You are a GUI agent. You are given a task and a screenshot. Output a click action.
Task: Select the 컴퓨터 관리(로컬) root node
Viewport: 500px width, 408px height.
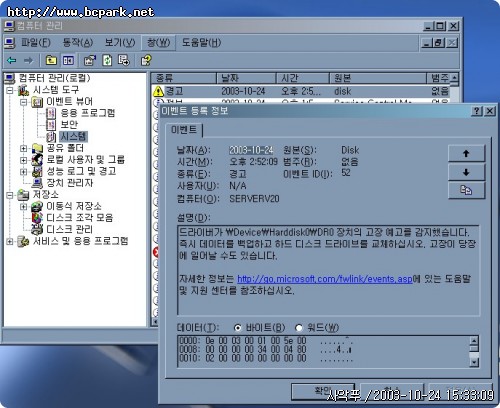coord(55,78)
